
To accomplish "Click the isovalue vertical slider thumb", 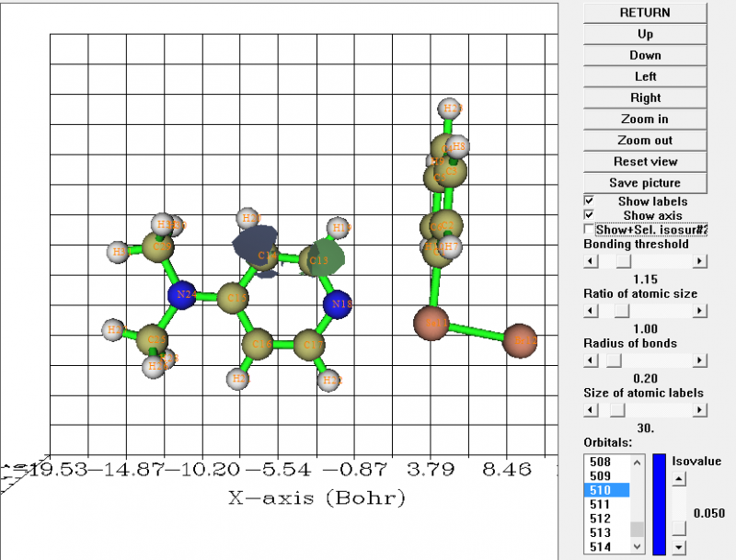I will tap(679, 529).
